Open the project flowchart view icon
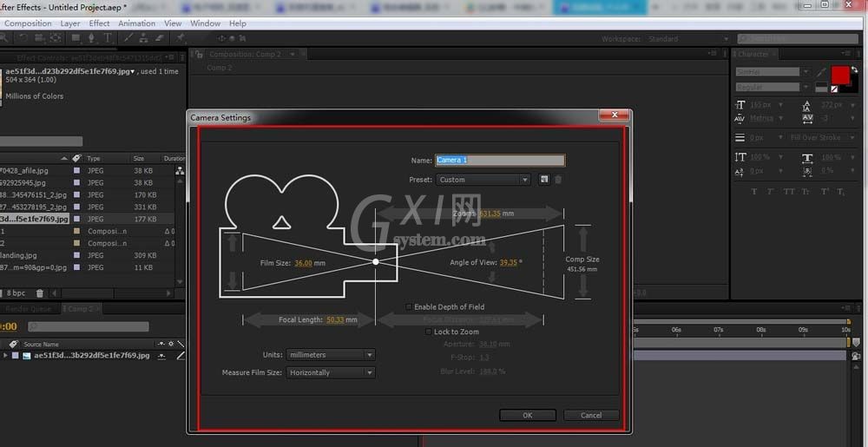The height and width of the screenshot is (447, 868). (x=180, y=171)
